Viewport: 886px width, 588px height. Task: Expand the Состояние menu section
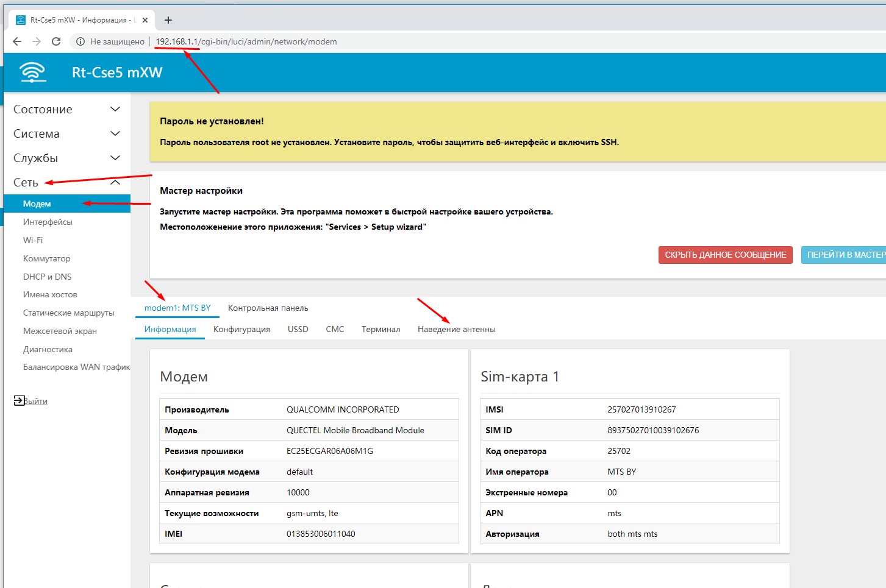[66, 110]
